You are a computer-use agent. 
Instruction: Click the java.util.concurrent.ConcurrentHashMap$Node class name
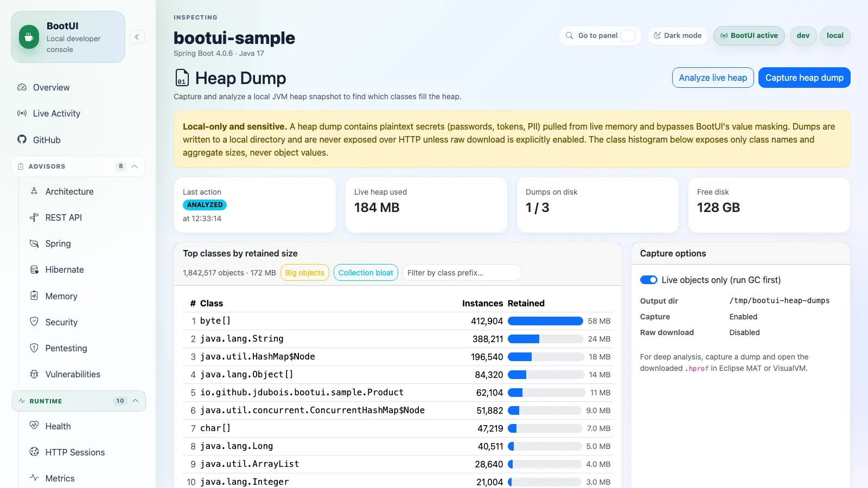click(x=312, y=410)
